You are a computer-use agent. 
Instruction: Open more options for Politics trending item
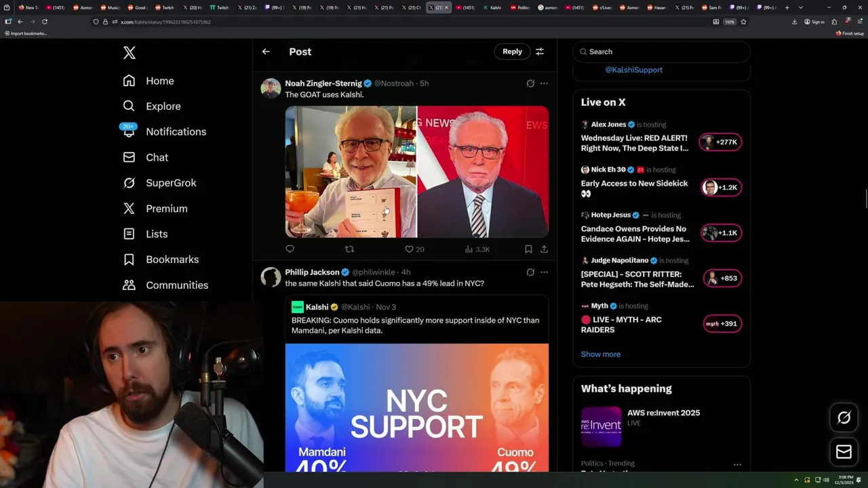(x=737, y=465)
